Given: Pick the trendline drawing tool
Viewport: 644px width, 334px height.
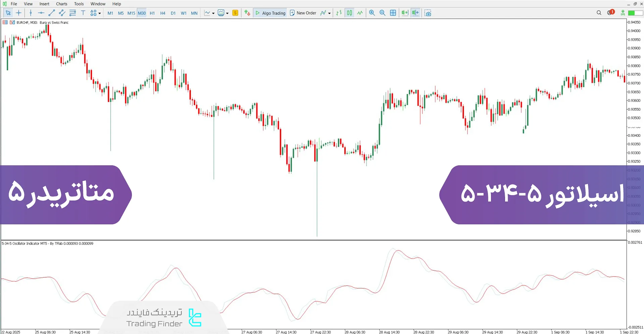Looking at the screenshot, I should coord(51,13).
